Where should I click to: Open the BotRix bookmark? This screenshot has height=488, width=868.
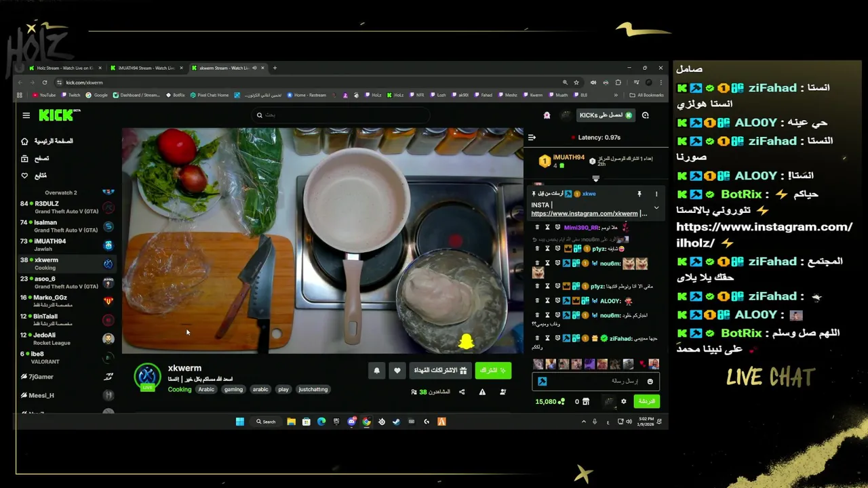click(x=176, y=95)
